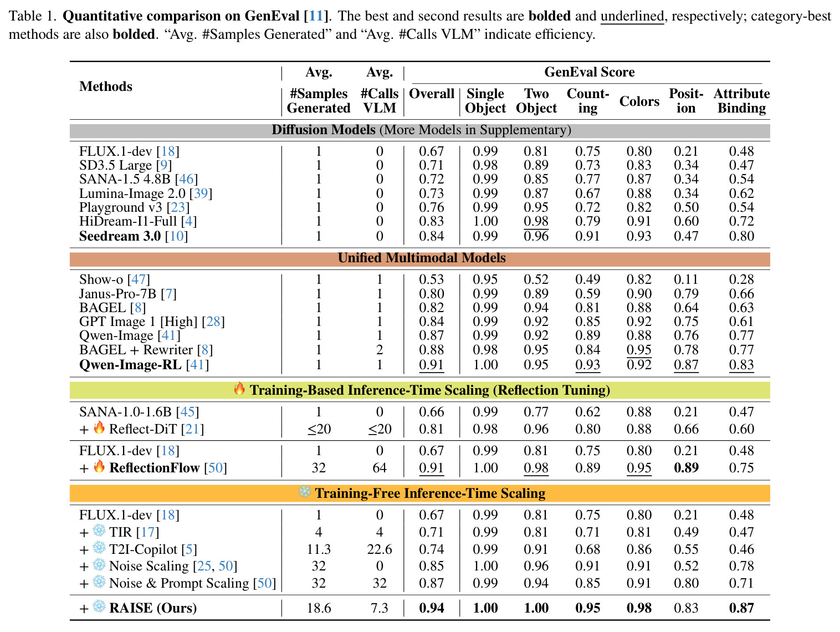
Task: Click T2I-Copilot samples value 11.3
Action: point(319,549)
